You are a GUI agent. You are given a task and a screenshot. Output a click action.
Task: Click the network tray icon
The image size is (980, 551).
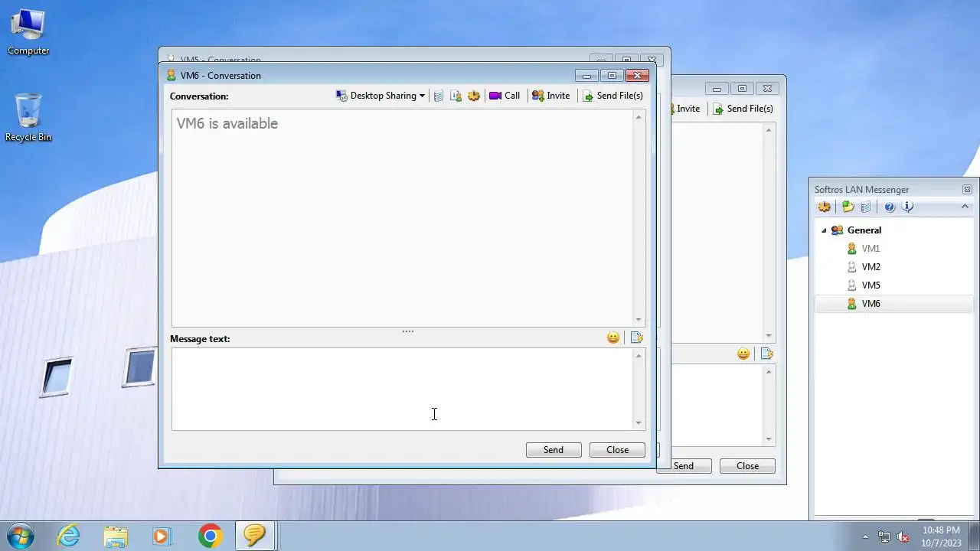884,536
